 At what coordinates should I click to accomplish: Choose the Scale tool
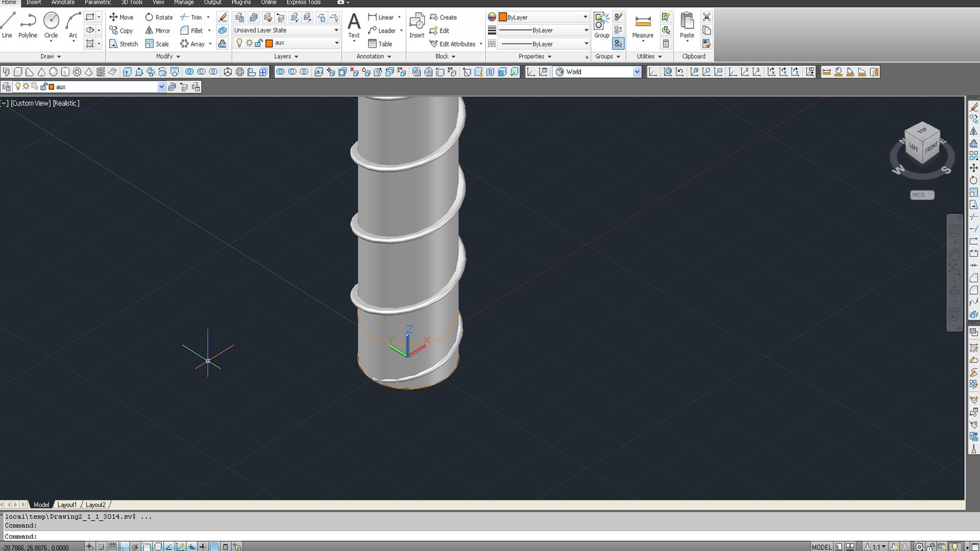tap(157, 44)
